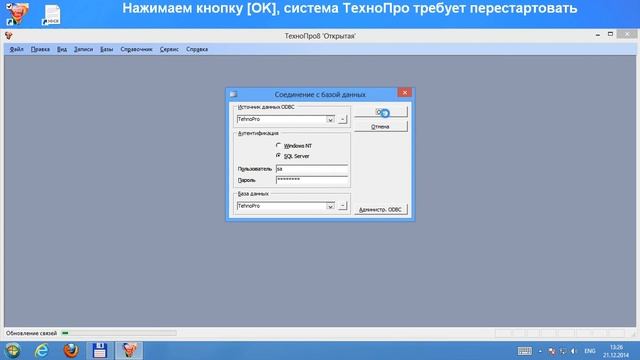Click small button beside ODBC source combo
The width and height of the screenshot is (640, 360).
pos(343,120)
